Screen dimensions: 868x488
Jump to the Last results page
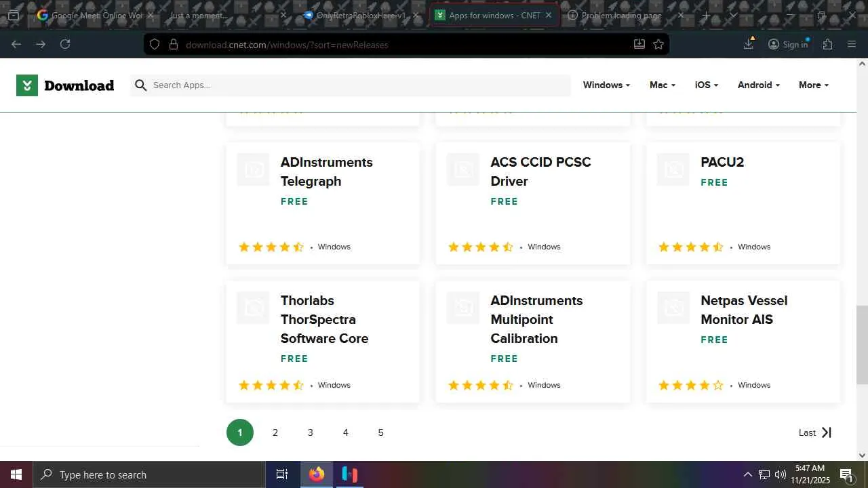[x=815, y=432]
